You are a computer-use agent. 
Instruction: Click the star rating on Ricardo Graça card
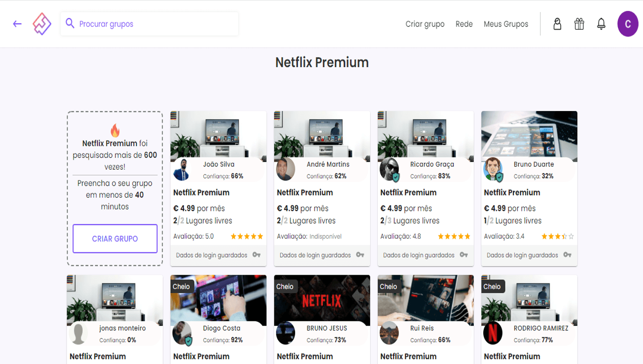pos(454,236)
